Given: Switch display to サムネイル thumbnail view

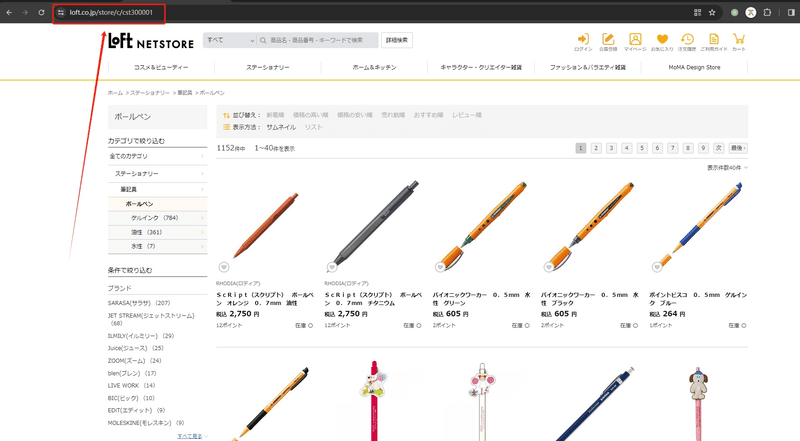Looking at the screenshot, I should pyautogui.click(x=281, y=127).
